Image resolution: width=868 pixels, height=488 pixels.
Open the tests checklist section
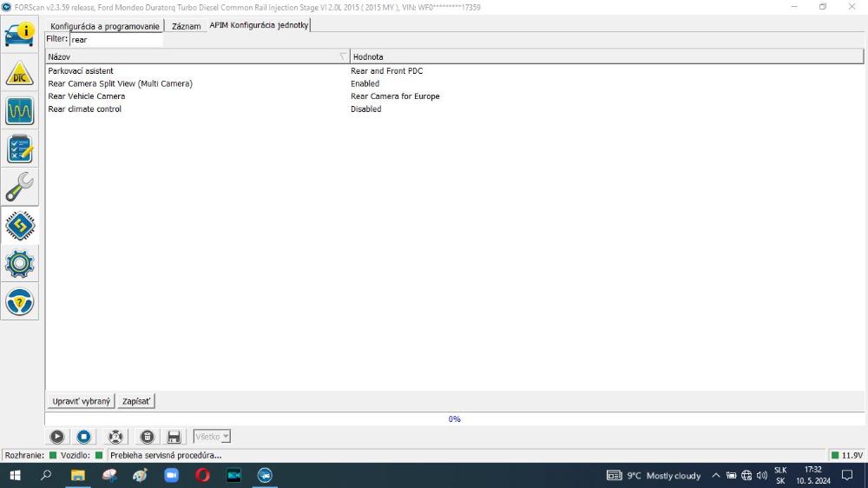20,148
